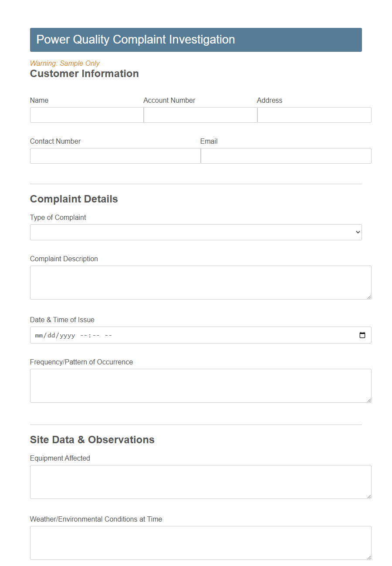The width and height of the screenshot is (392, 566).
Task: Click the Warning: Sample Only text
Action: [x=64, y=63]
